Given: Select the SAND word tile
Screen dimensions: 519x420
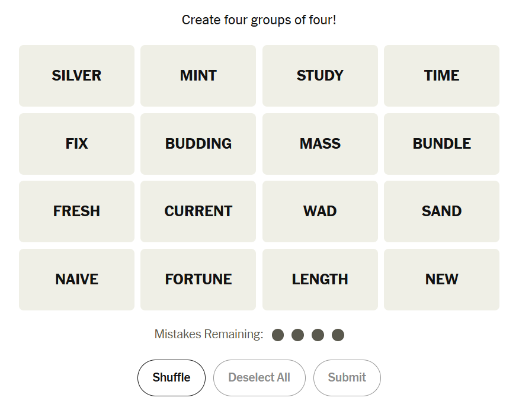Looking at the screenshot, I should point(441,211).
